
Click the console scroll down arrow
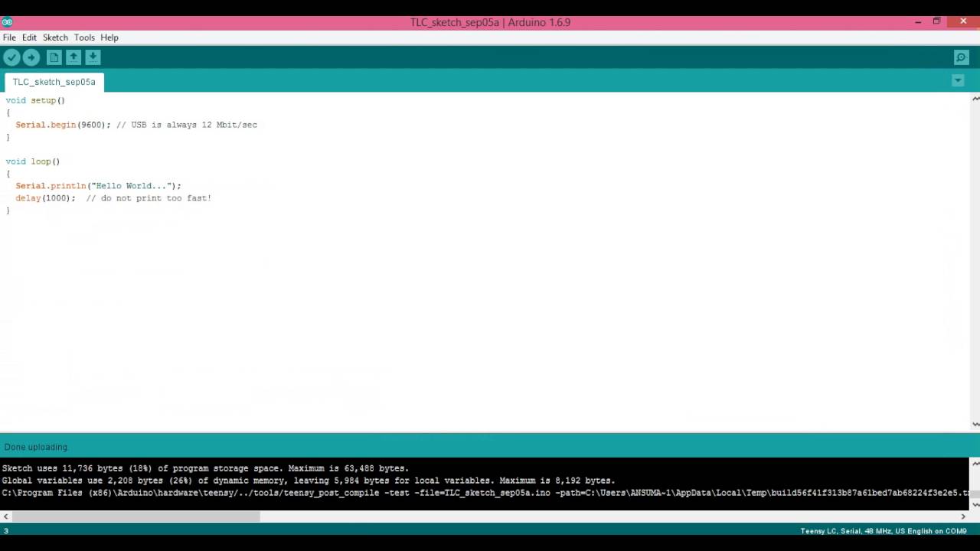click(975, 504)
